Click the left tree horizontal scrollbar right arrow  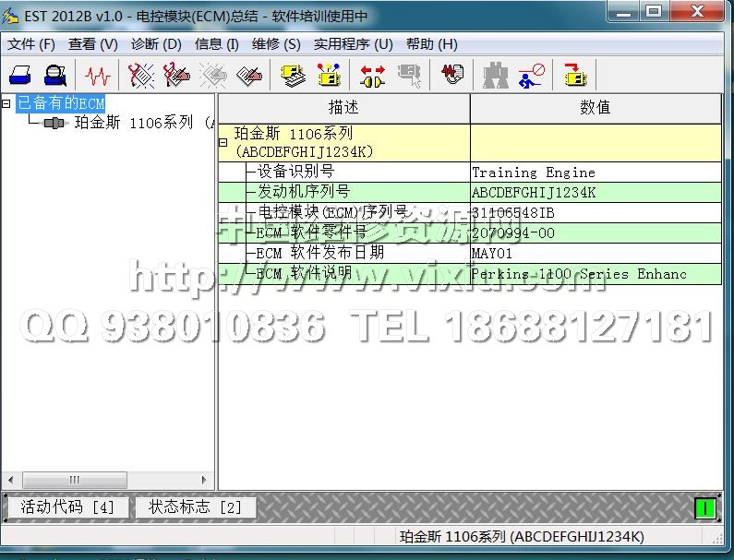pyautogui.click(x=206, y=481)
